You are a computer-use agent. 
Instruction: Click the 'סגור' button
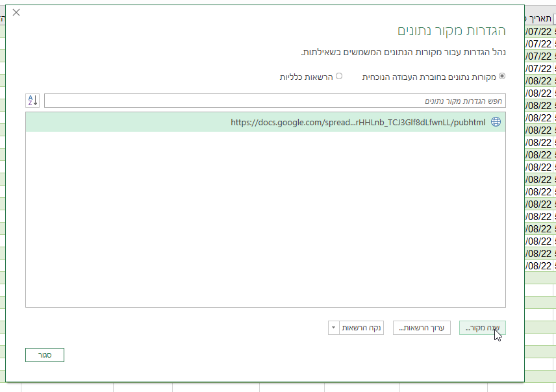click(45, 355)
